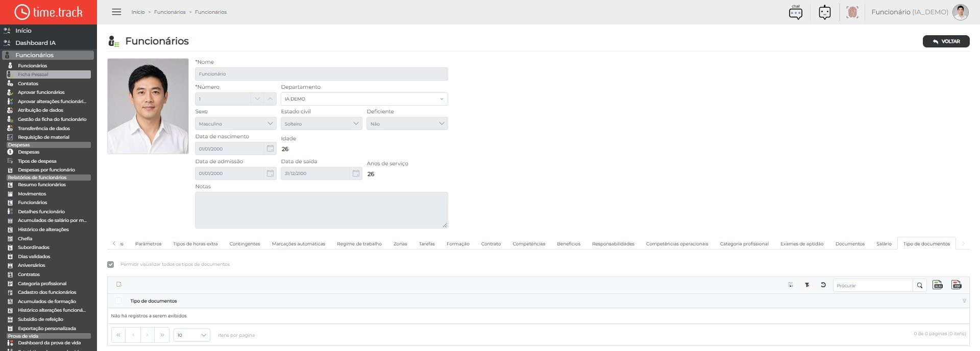The height and width of the screenshot is (351, 980).
Task: Switch to the Documentos tab
Action: (x=850, y=244)
